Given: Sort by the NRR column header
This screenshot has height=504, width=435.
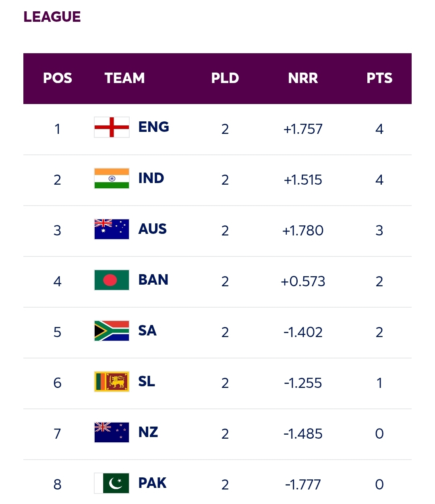Looking at the screenshot, I should click(x=303, y=78).
